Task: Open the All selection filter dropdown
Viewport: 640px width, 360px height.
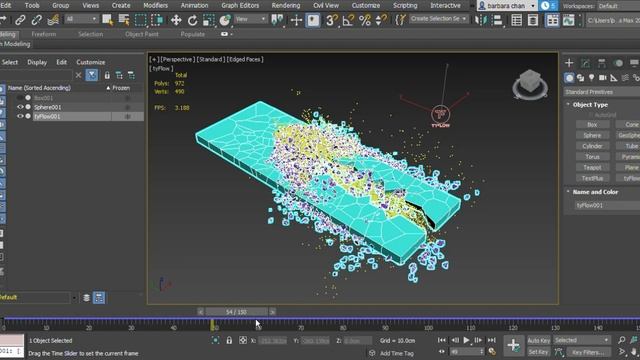Action: click(81, 19)
